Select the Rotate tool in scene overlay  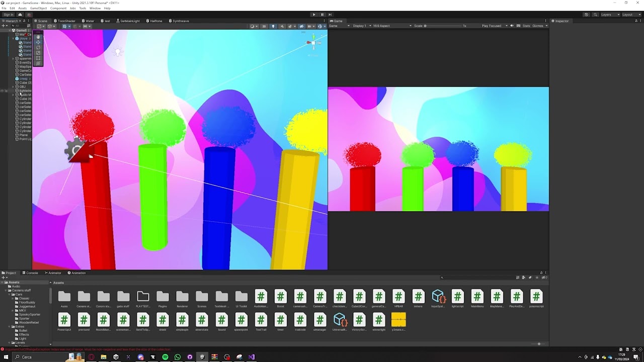(x=38, y=47)
